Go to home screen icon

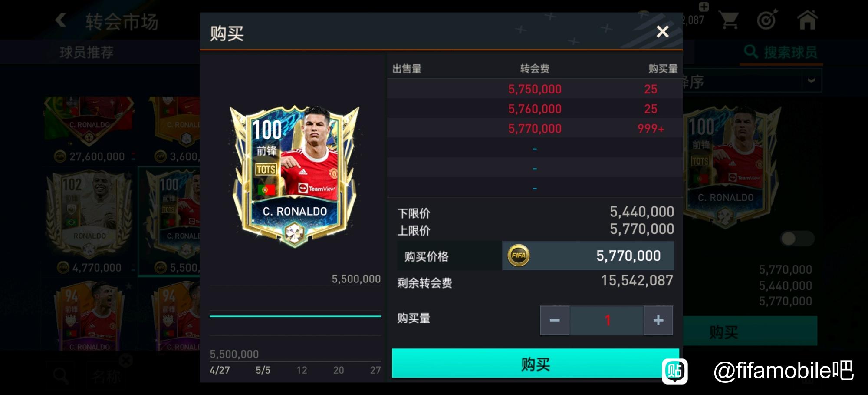point(807,20)
